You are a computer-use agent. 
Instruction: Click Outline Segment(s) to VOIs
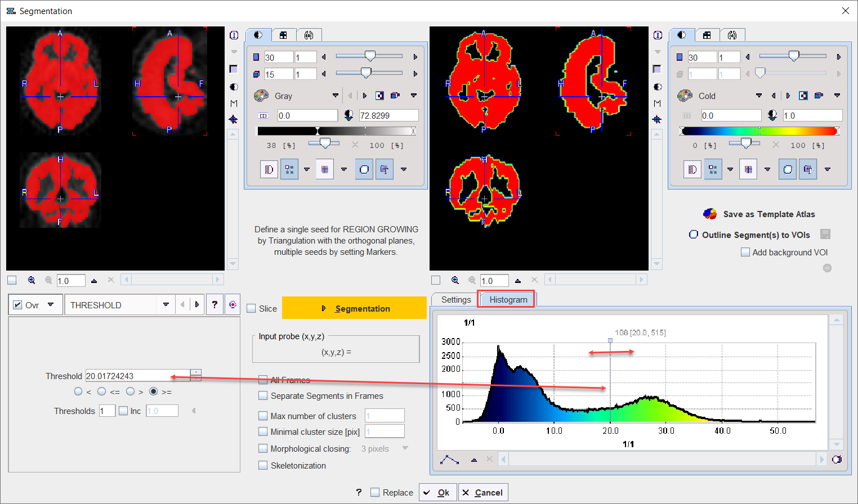(x=756, y=235)
